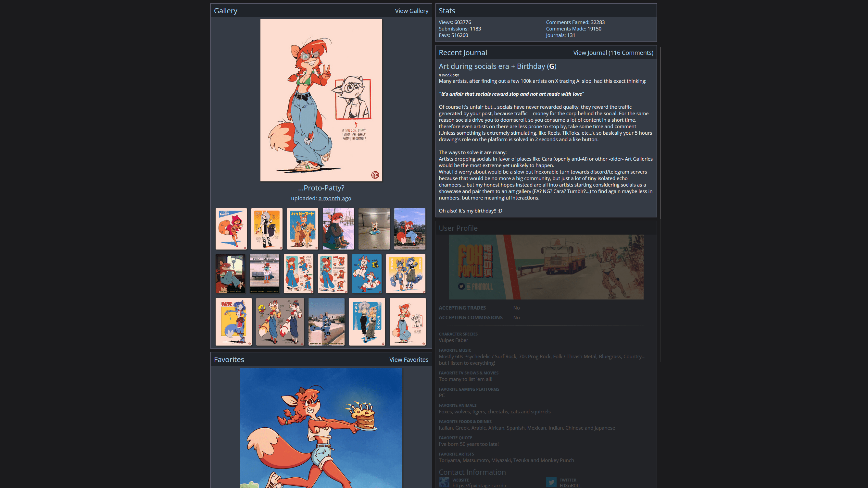Open the Circo Massimo station thumbnail
Viewport: 868px width, 488px height.
pos(265,274)
